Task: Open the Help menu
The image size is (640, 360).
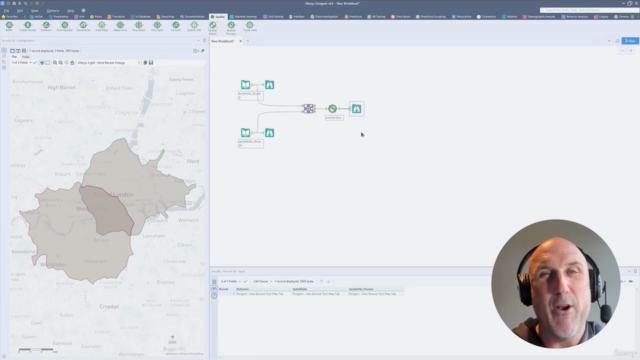Action: click(71, 11)
